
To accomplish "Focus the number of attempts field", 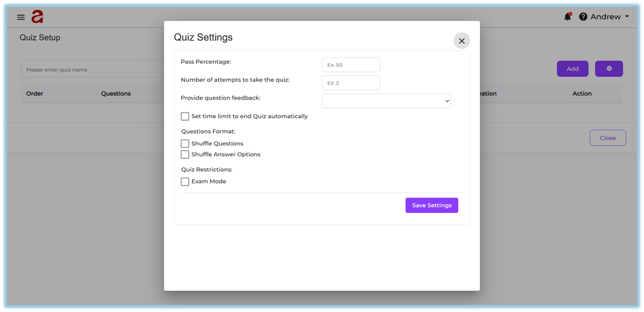I will [351, 83].
